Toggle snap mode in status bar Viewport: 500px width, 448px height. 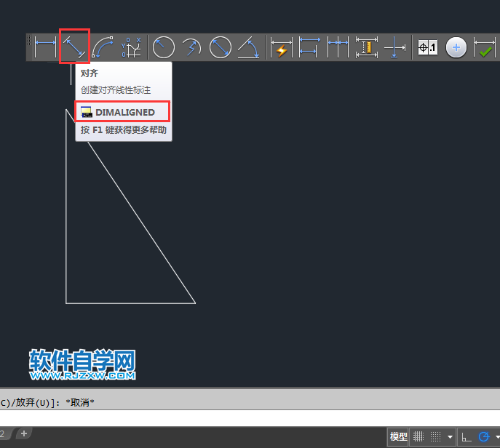(435, 436)
